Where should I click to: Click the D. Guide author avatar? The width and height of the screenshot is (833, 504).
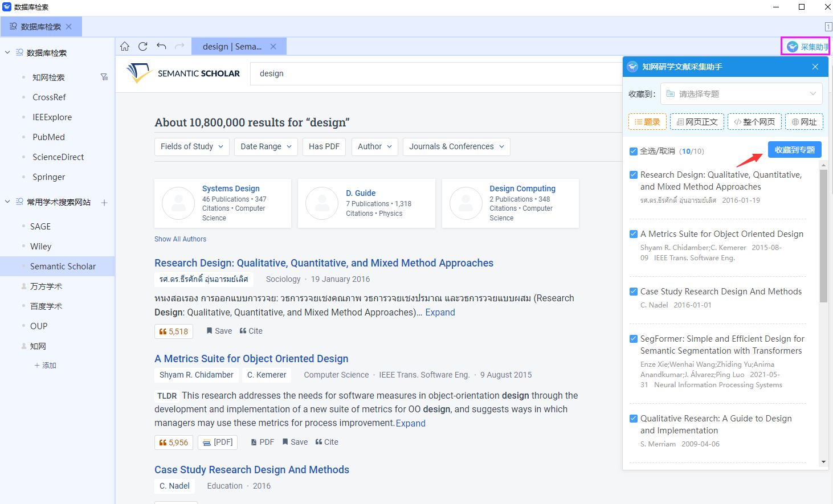[x=322, y=203]
